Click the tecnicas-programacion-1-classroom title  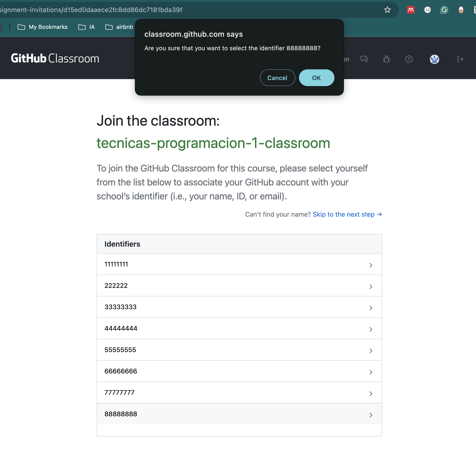[x=213, y=143]
